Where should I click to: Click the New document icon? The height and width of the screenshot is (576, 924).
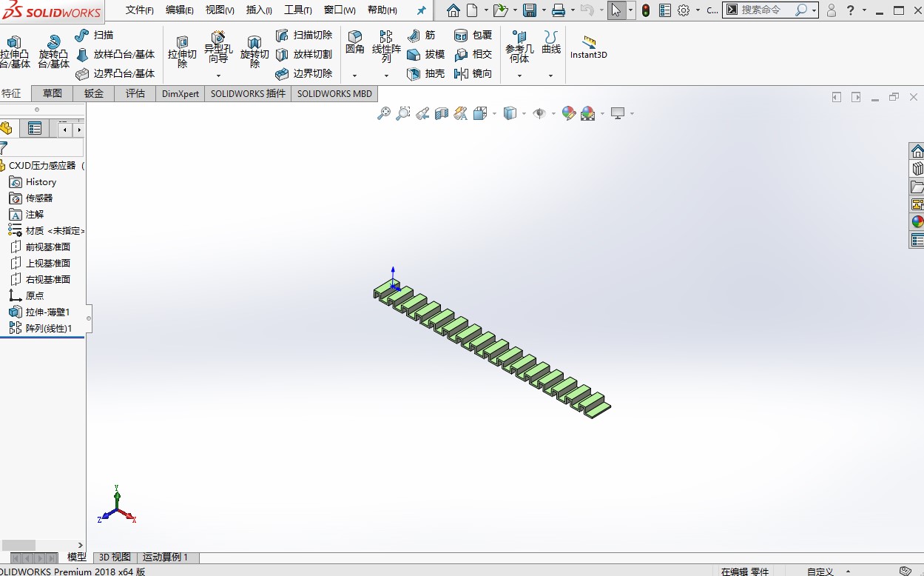[472, 10]
